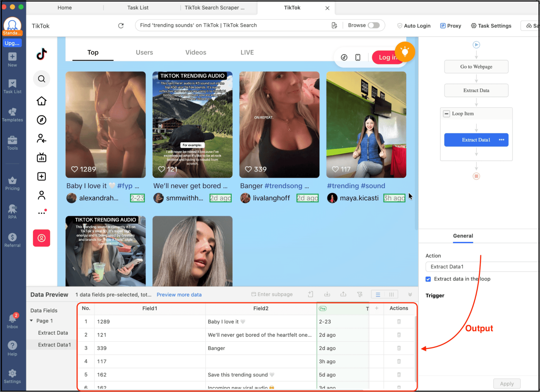Click the workflow end stop icon
Screen dimensions: 540x392
click(476, 176)
